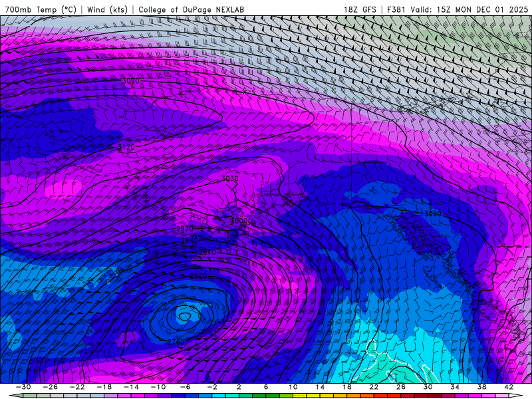
Task: Select the 3030 height contour label
Action: pyautogui.click(x=229, y=179)
